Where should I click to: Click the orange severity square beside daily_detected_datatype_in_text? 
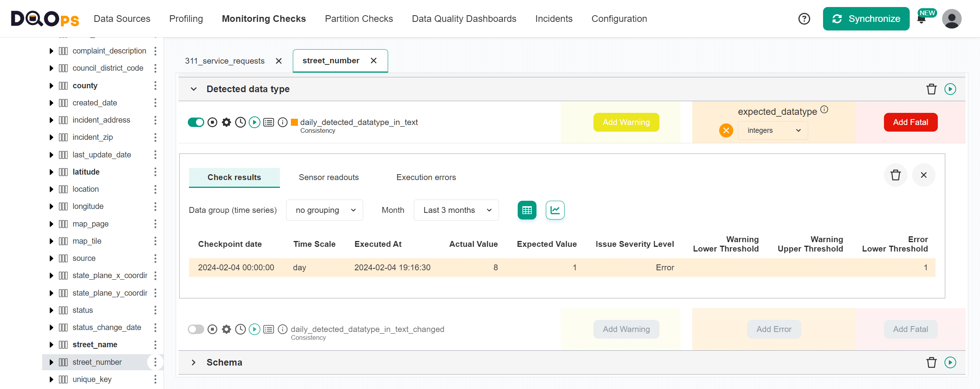294,122
